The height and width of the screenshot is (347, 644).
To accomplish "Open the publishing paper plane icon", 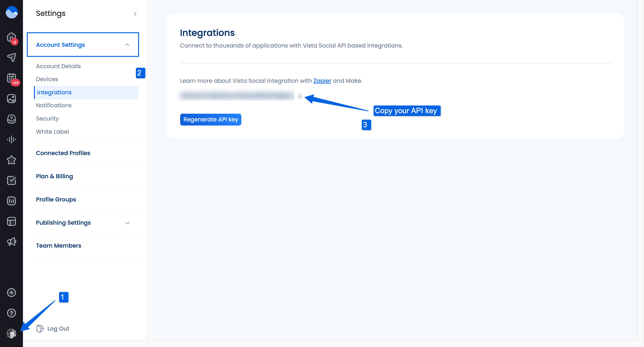I will click(x=12, y=58).
